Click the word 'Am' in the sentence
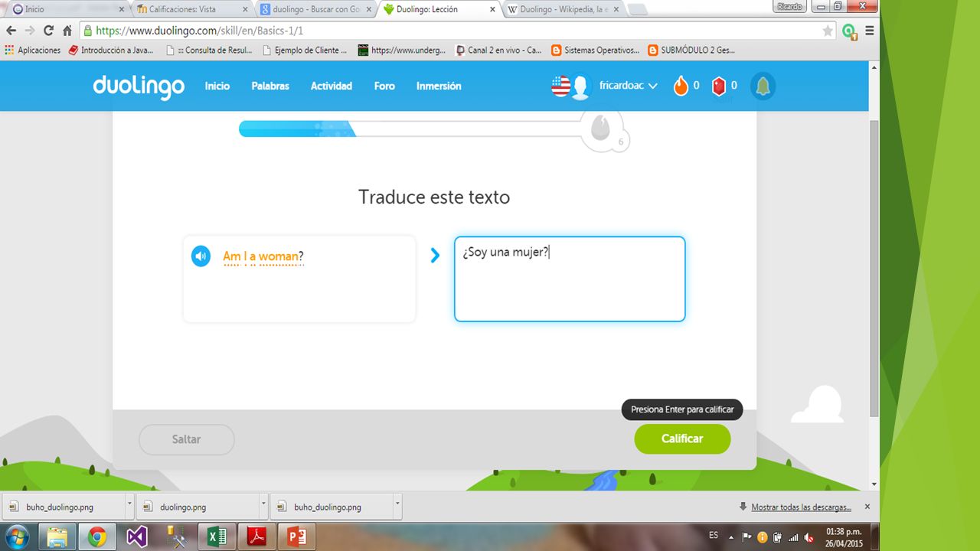The width and height of the screenshot is (980, 551). click(x=231, y=256)
